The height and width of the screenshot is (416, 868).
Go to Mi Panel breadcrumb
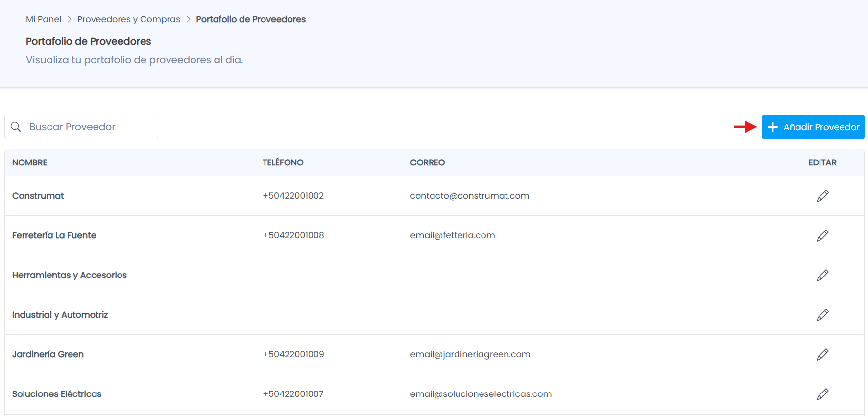coord(44,19)
